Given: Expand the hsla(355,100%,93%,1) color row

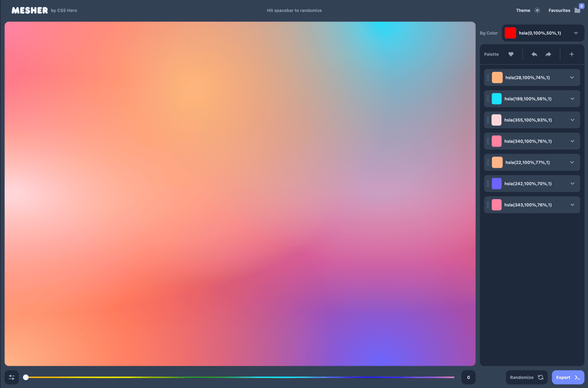Looking at the screenshot, I should (572, 120).
